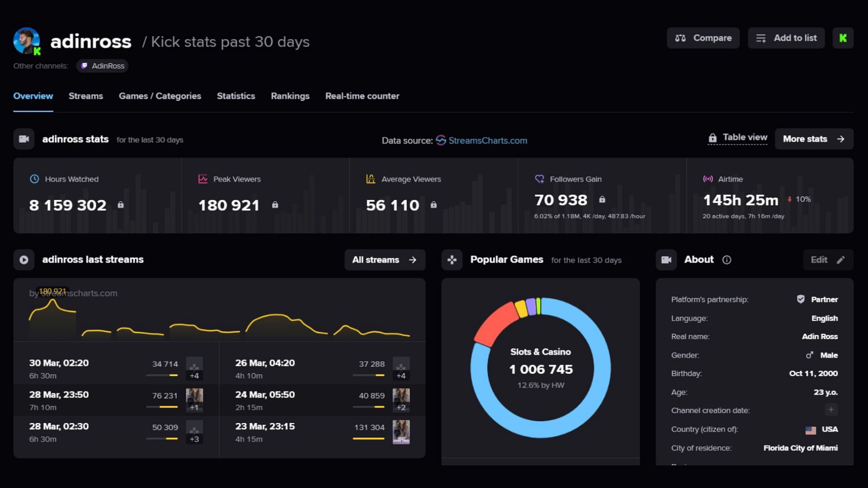This screenshot has height=488, width=868.
Task: Click the 180 921 peak label on chart
Action: 52,291
